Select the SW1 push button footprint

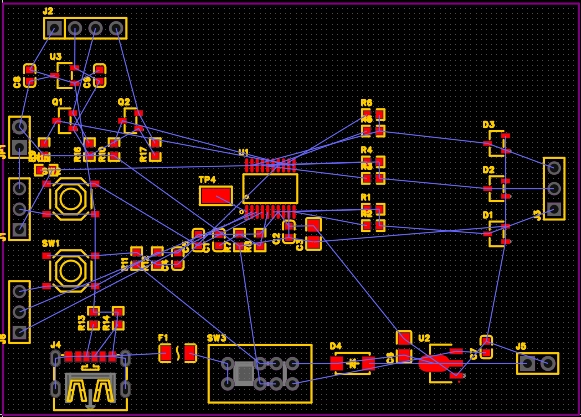70,271
